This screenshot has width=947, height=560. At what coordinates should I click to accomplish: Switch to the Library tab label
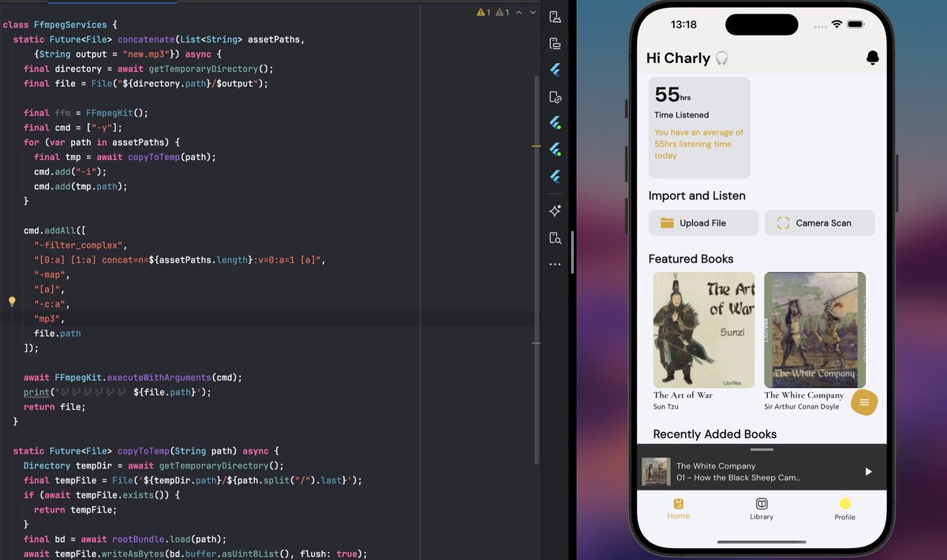point(762,517)
